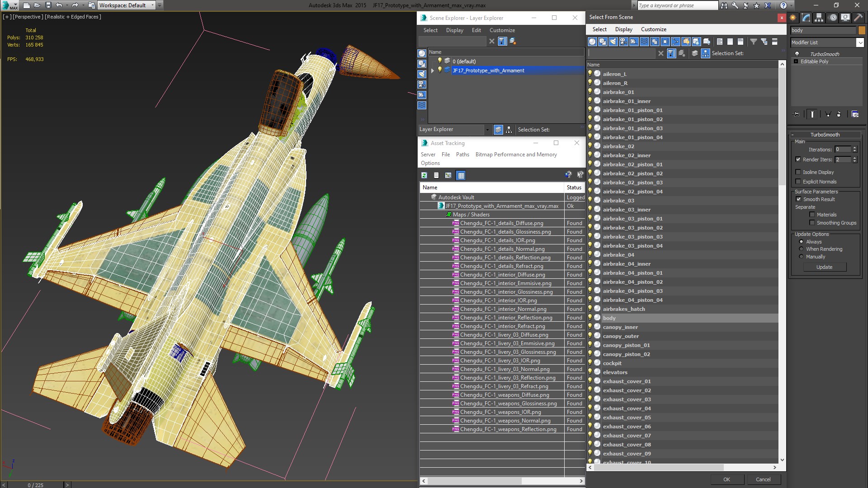
Task: Expand the JF17_Prototype_with_Armament layer
Action: [433, 70]
